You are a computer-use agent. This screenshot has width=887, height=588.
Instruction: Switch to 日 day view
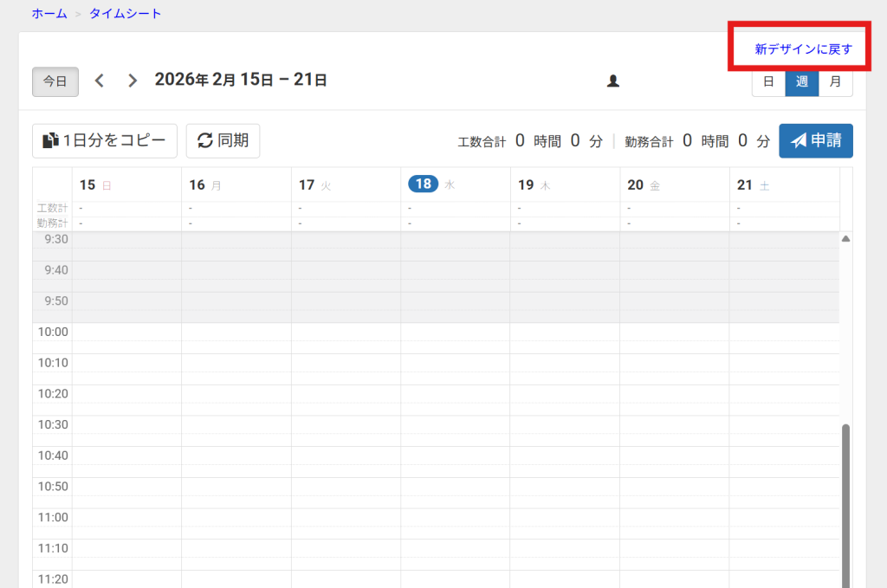768,81
